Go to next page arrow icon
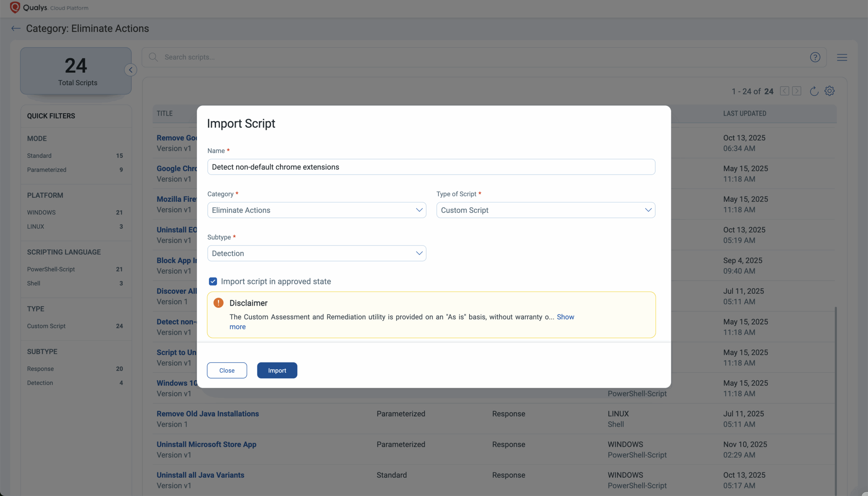The image size is (868, 496). point(796,91)
